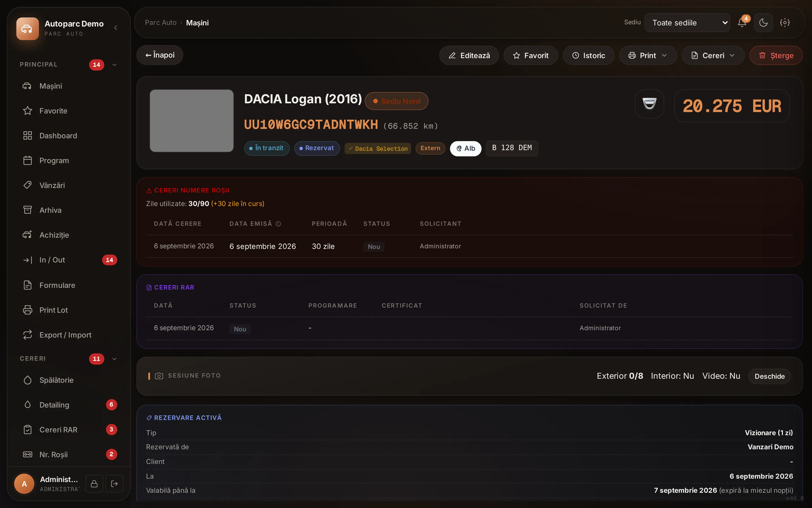Screen dimensions: 812x508
Task: Click the Detailing badge 6
Action: (x=111, y=405)
